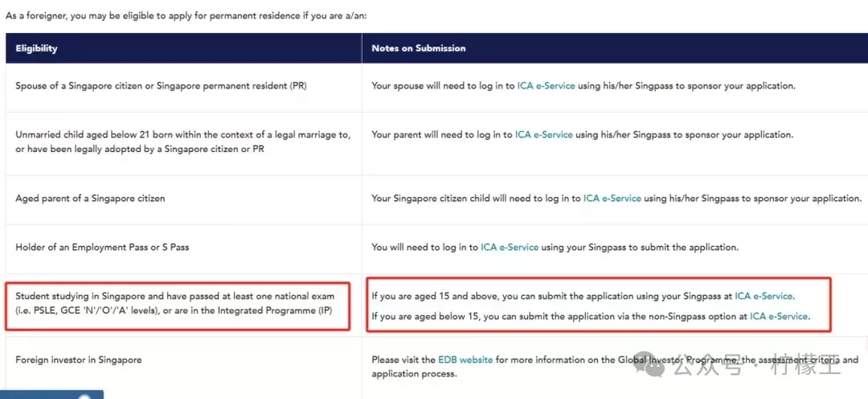Select the Holder of an Employment Pass cell
The height and width of the screenshot is (399, 868).
(184, 249)
